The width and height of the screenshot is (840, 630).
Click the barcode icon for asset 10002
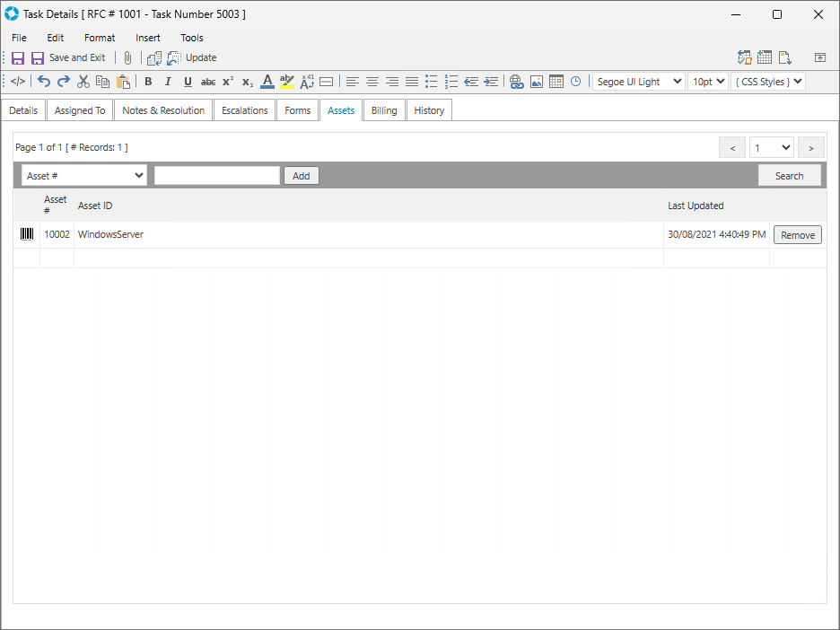point(27,234)
